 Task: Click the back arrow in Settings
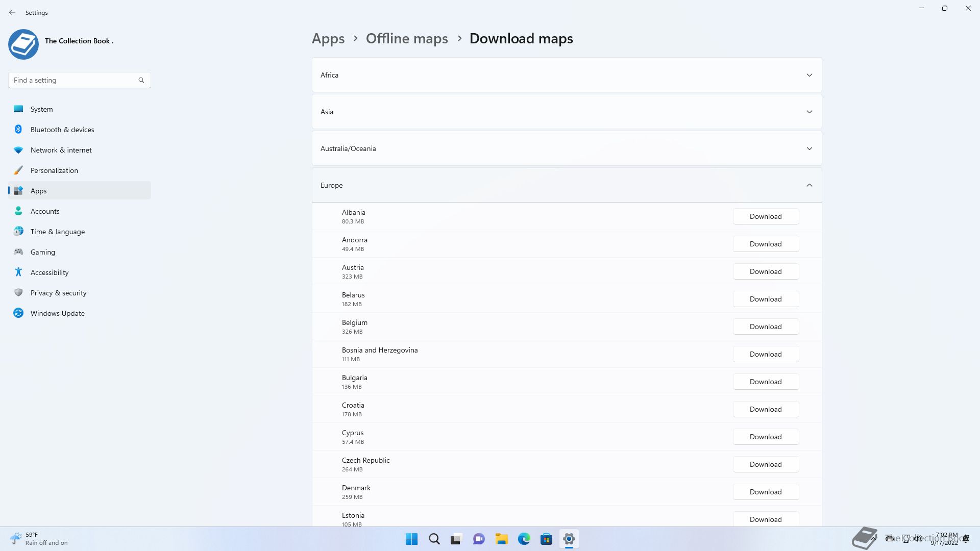click(12, 12)
